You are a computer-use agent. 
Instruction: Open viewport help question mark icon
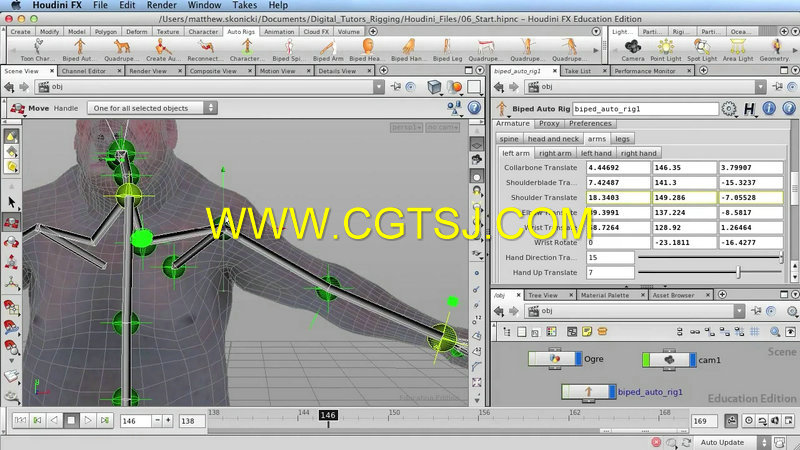[x=474, y=108]
